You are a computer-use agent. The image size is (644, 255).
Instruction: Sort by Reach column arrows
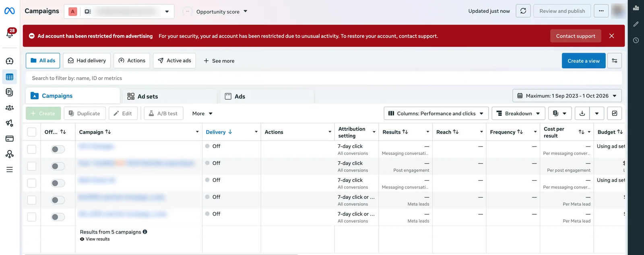(x=456, y=132)
